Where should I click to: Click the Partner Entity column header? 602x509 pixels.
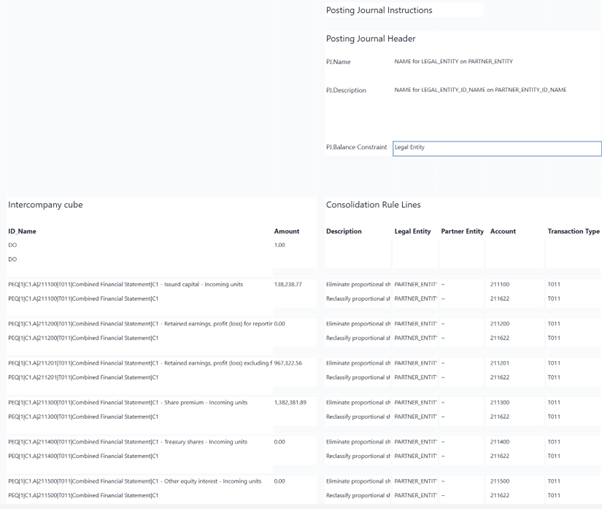click(462, 231)
